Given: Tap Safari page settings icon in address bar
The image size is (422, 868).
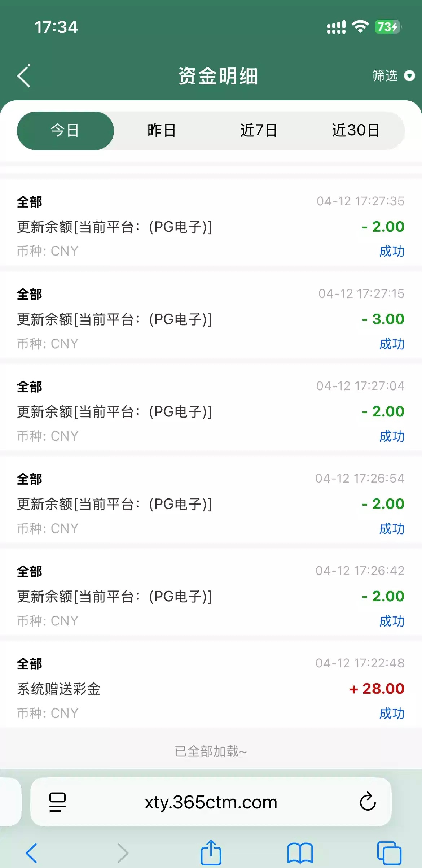Looking at the screenshot, I should [57, 802].
